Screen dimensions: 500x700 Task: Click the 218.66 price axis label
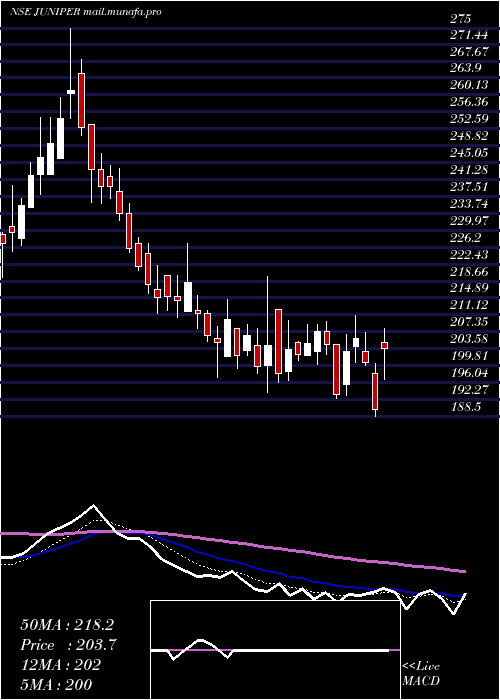(x=468, y=272)
